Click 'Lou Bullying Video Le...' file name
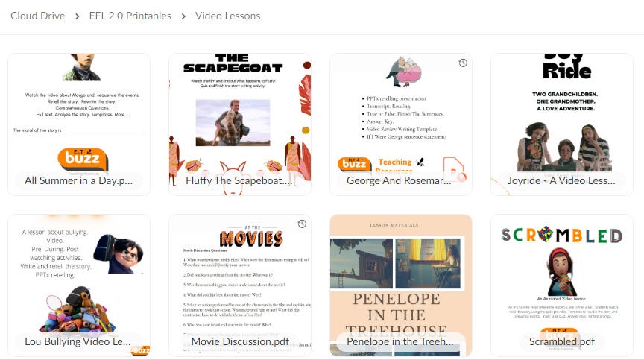This screenshot has height=360, width=644. tap(78, 341)
